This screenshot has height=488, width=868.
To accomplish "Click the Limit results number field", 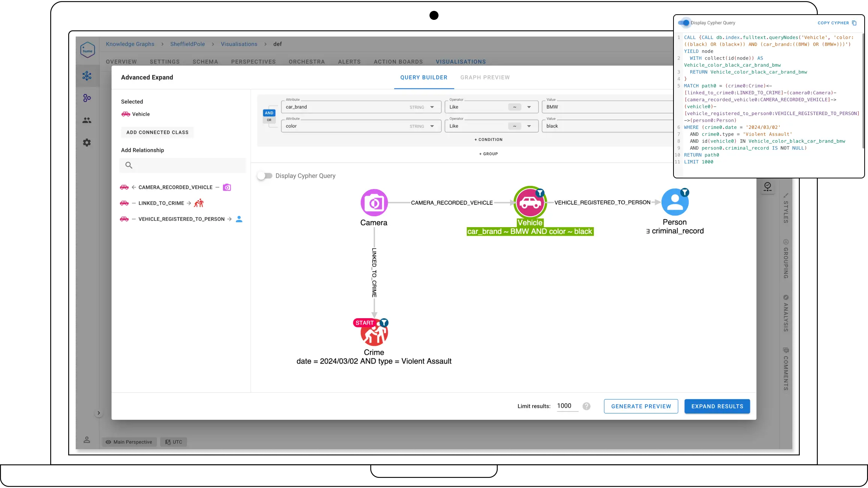I will point(567,406).
